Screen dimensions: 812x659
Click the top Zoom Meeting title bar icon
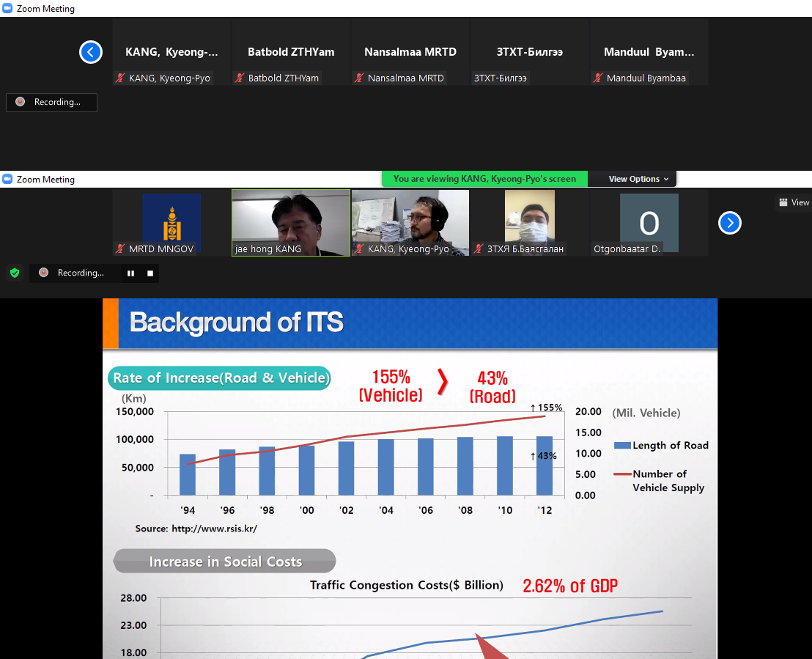tap(7, 9)
